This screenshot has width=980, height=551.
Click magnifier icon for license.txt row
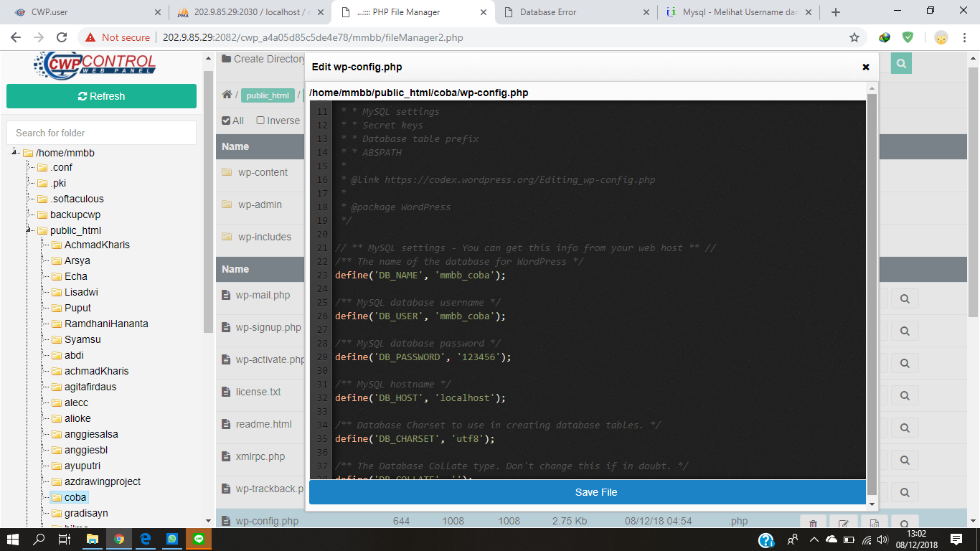tap(905, 395)
